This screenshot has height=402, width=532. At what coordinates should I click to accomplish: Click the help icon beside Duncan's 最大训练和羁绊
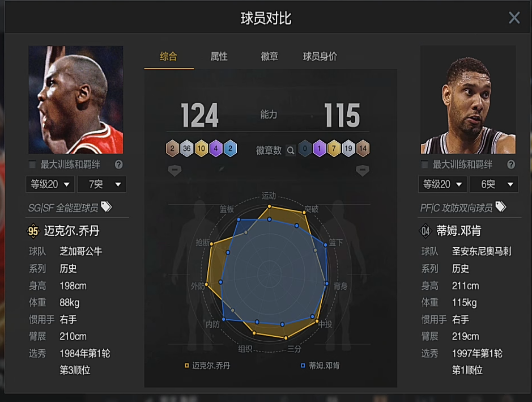(x=511, y=164)
